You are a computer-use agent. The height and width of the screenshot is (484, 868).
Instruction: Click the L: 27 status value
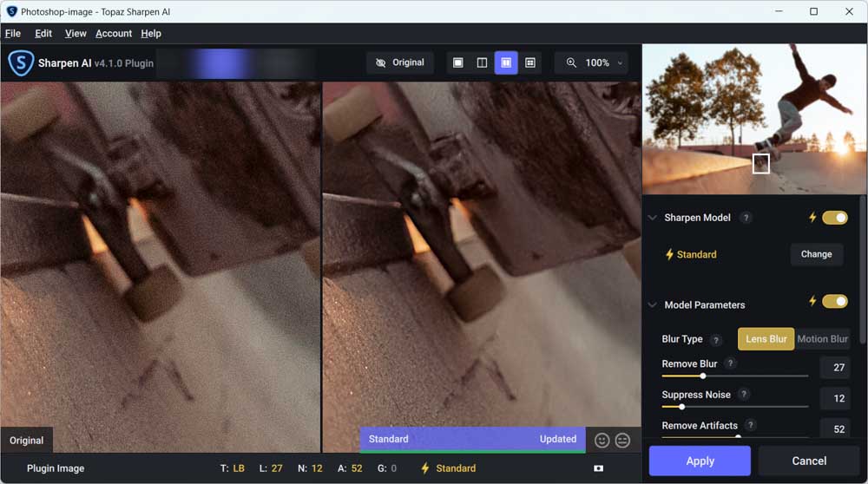tap(271, 468)
